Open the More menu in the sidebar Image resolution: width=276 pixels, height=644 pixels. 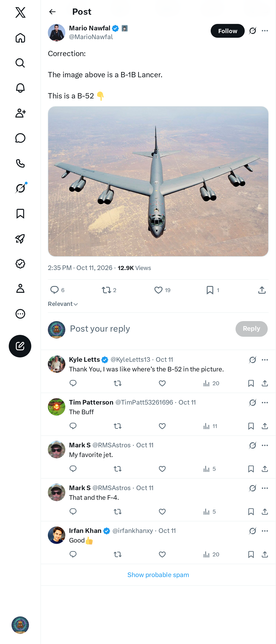(x=20, y=314)
